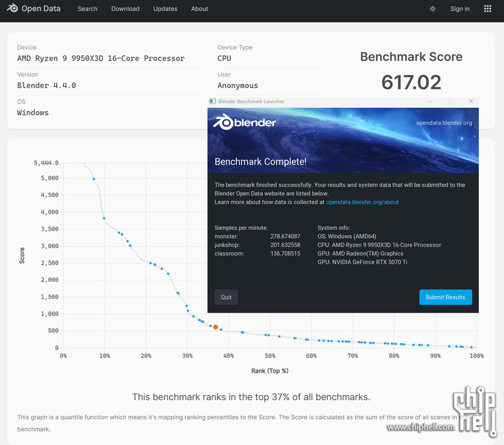Click the classroom score 136.708515
This screenshot has width=504, height=445.
[x=285, y=253]
